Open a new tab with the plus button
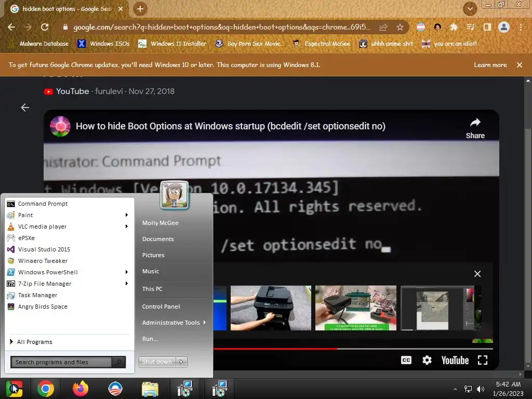Screen dimensions: 532x399 tap(140, 9)
